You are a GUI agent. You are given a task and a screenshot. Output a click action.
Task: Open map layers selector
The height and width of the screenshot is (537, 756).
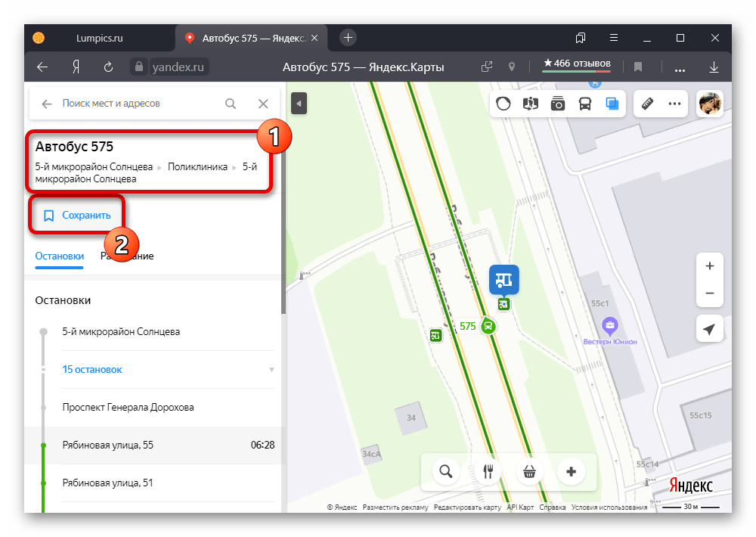[612, 104]
